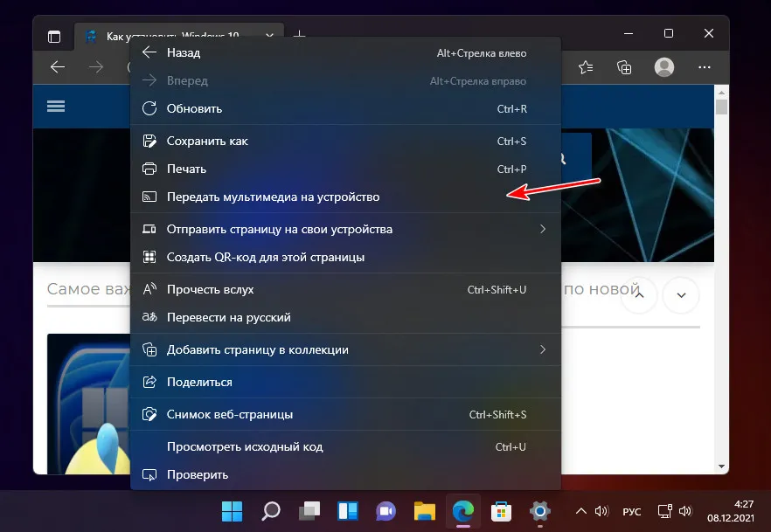Image resolution: width=771 pixels, height=532 pixels.
Task: Select 'Передать мультимедиа на устройство'
Action: 273,197
